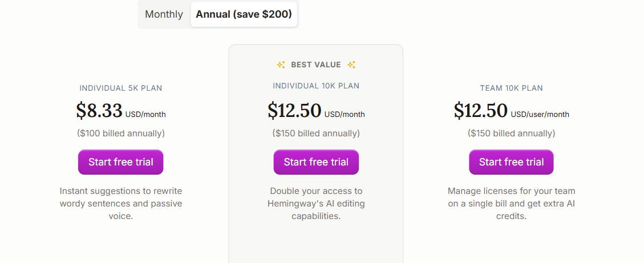Click the BEST VALUE badge text
The image size is (644, 263).
316,64
